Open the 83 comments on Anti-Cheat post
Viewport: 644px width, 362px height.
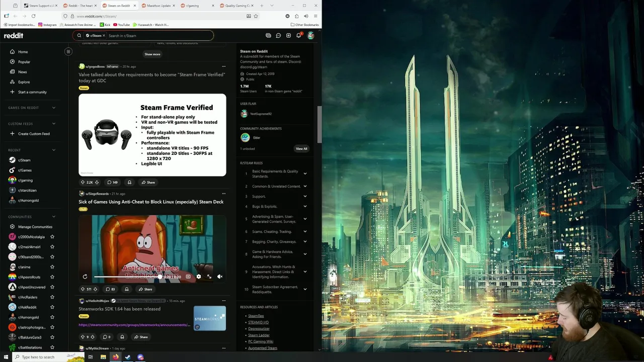tap(110, 289)
